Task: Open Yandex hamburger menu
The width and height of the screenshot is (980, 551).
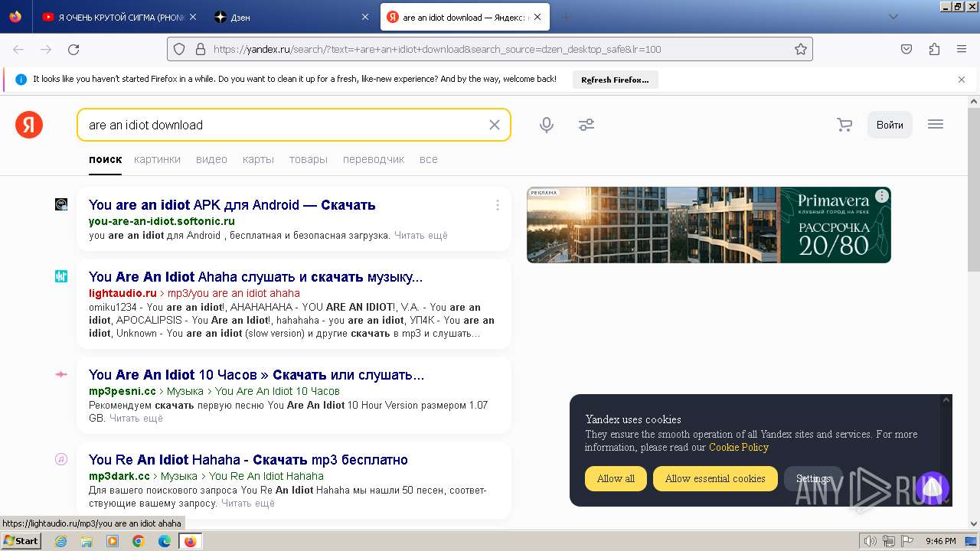Action: [x=936, y=124]
